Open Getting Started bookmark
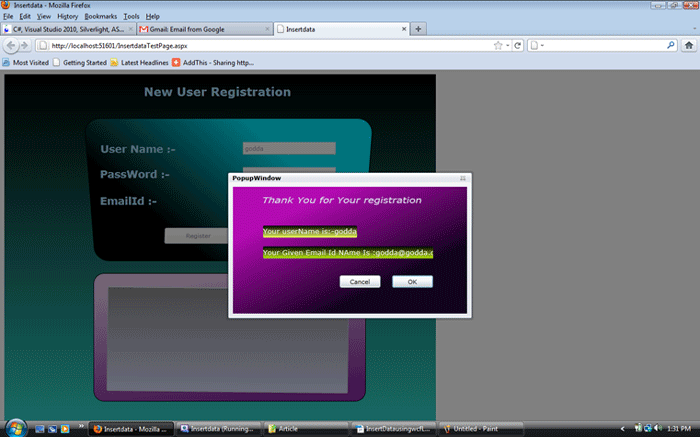 pyautogui.click(x=80, y=62)
